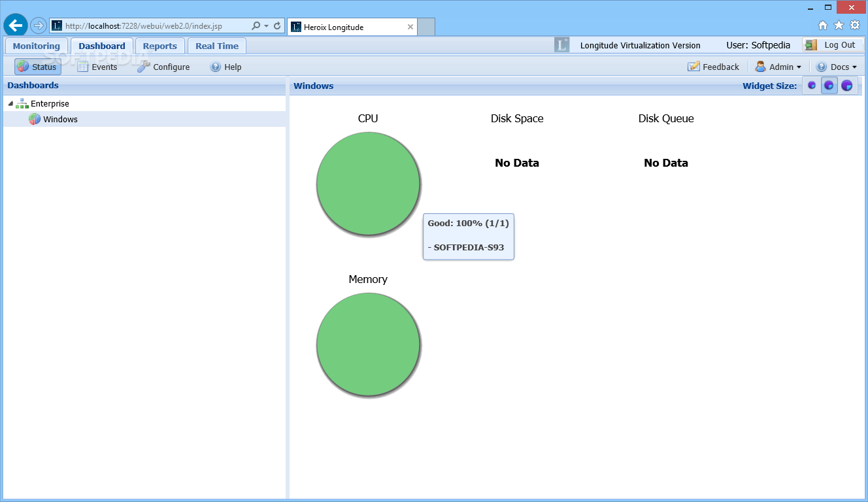Click the CPU widget title
Viewport: 868px width, 502px height.
pos(368,118)
